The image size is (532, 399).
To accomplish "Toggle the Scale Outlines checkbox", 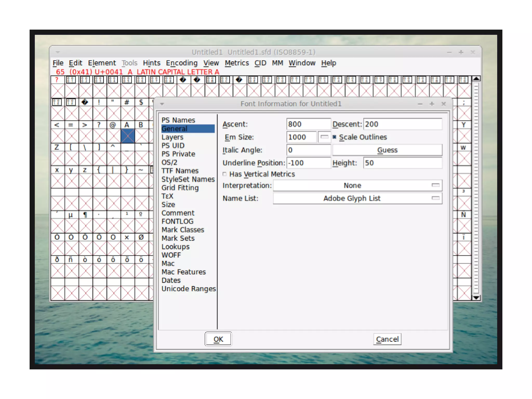I will click(x=335, y=137).
